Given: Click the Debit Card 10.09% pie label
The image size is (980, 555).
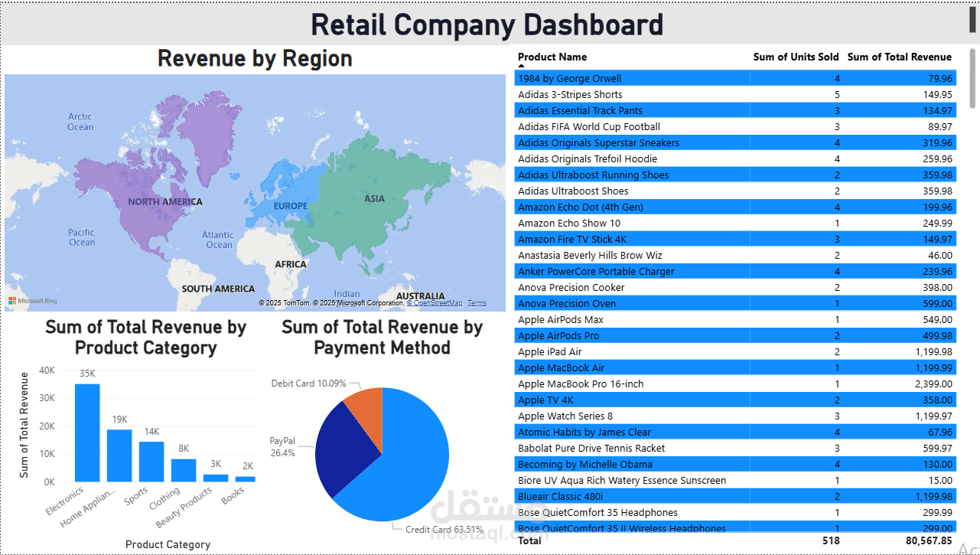Looking at the screenshot, I should point(309,383).
